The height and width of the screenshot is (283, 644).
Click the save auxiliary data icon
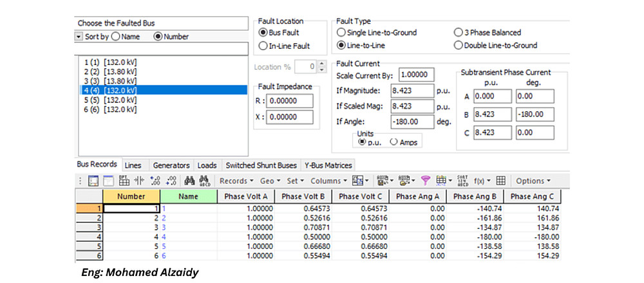[x=382, y=181]
